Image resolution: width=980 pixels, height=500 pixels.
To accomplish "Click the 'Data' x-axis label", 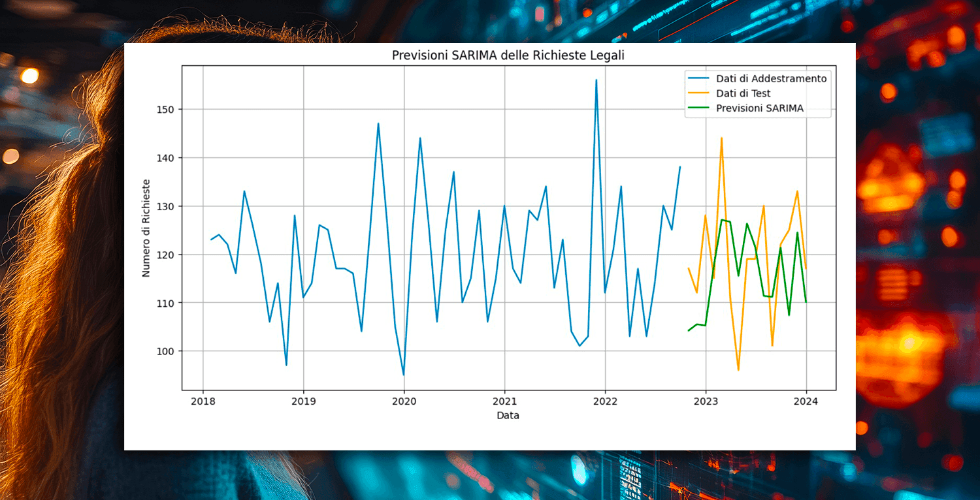I will pos(508,415).
